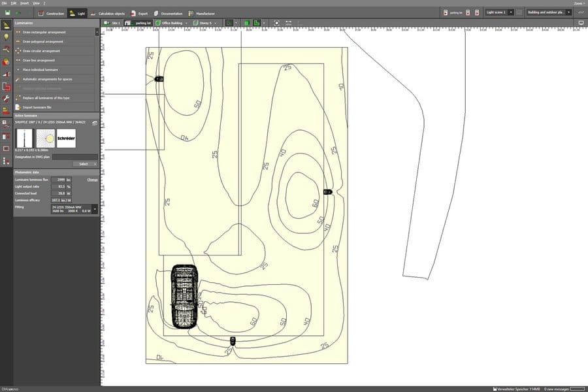Open the catalog icon beside the SHUFFLE luminaire name

95,123
